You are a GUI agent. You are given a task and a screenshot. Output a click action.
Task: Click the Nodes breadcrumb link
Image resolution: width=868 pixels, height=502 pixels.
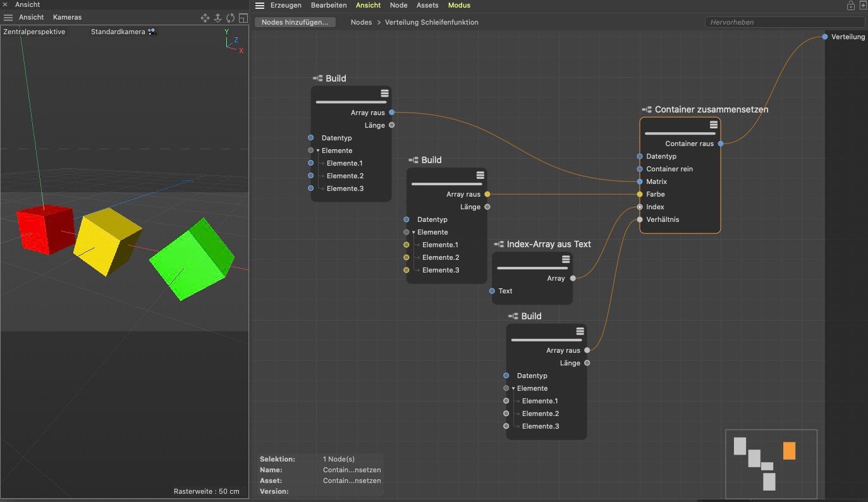click(361, 22)
